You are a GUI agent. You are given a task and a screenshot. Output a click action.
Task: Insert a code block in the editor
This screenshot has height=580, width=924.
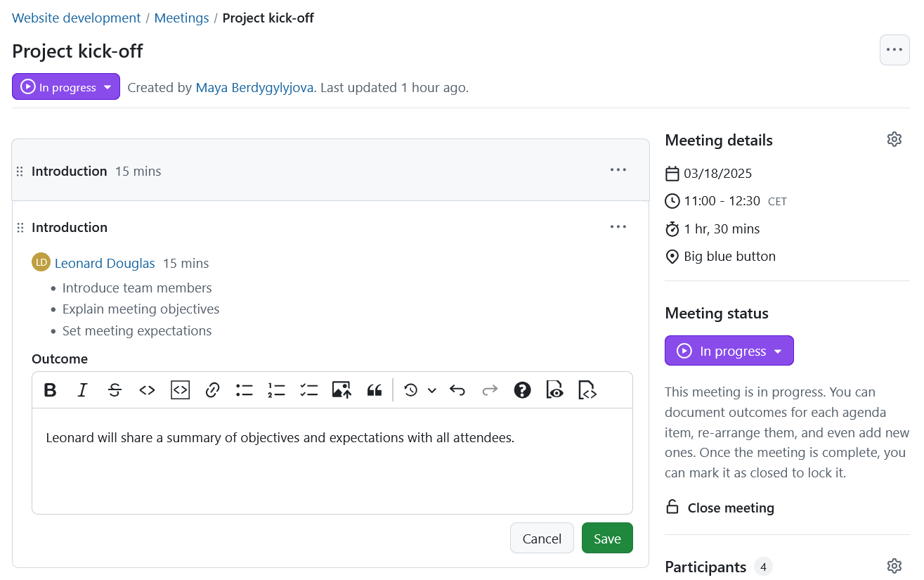(180, 389)
